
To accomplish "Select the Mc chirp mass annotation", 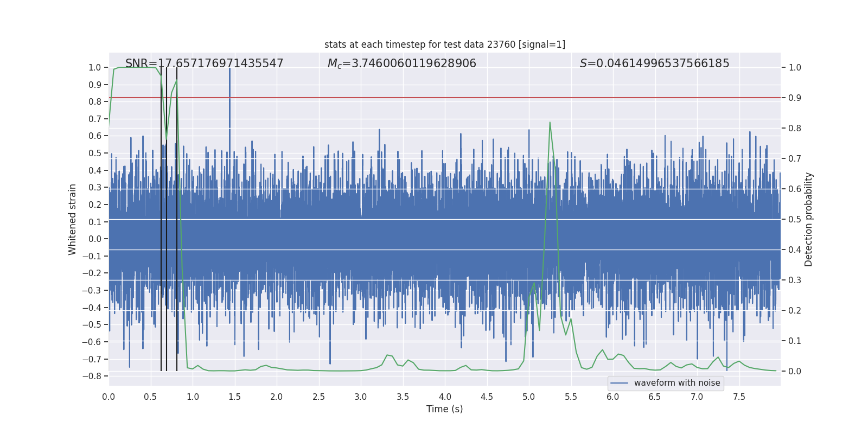I will pyautogui.click(x=401, y=63).
